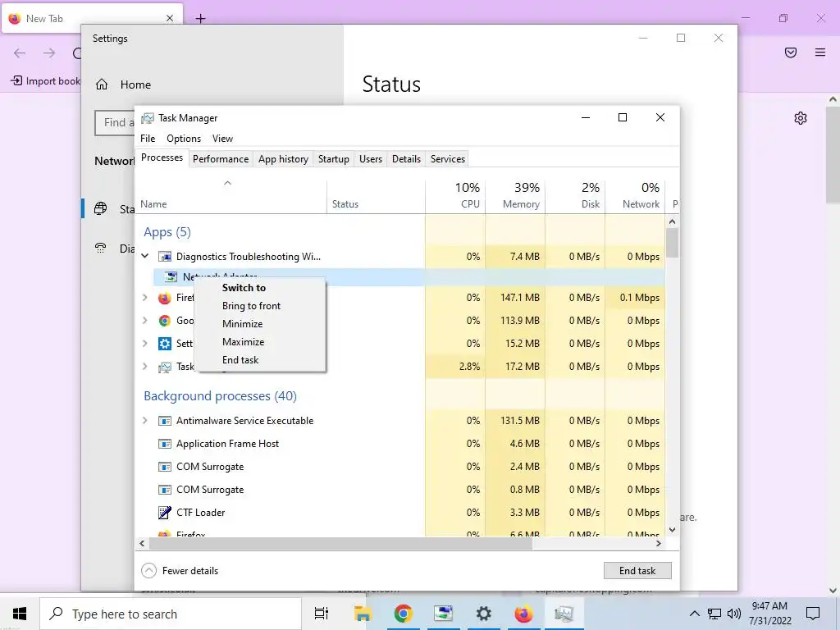Click Task View icon on taskbar
The height and width of the screenshot is (630, 840).
322,614
